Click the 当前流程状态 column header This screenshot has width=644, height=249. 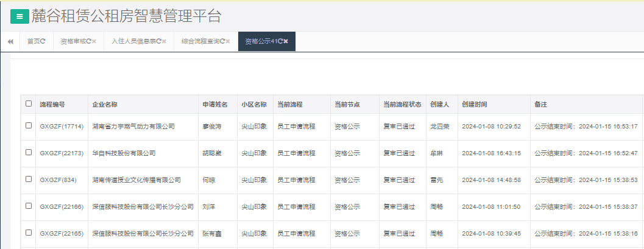tap(402, 105)
